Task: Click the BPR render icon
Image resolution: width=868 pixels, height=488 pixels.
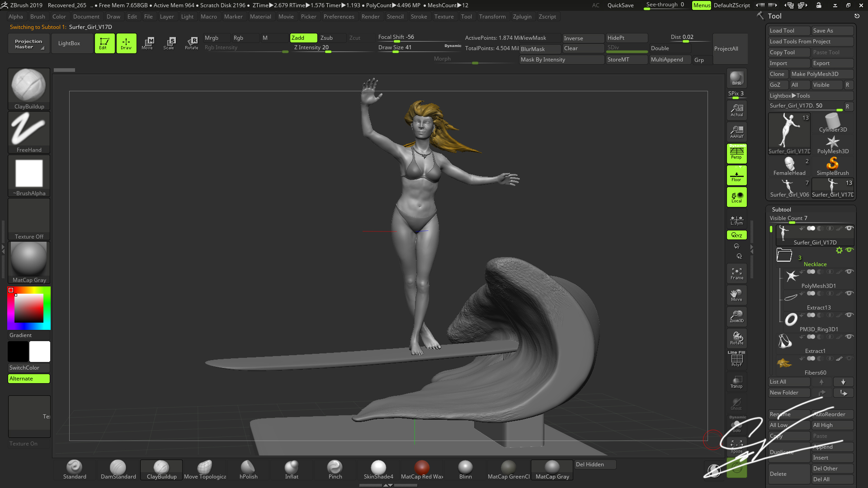Action: tap(736, 79)
